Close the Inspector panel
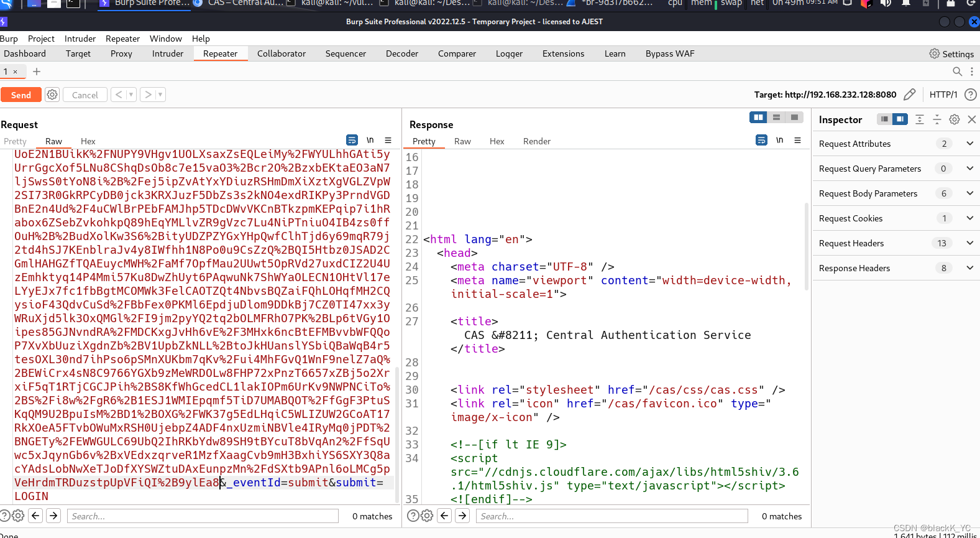 pyautogui.click(x=972, y=119)
